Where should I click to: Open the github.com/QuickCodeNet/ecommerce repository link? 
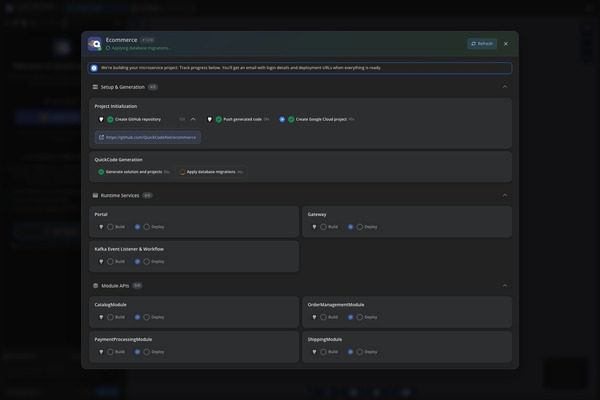click(148, 137)
